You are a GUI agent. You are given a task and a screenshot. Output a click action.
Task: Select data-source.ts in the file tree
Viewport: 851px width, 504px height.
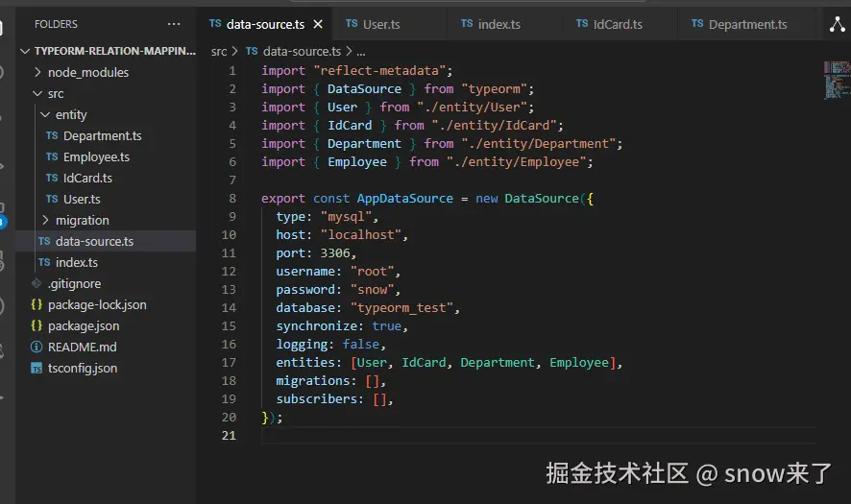pos(106,241)
